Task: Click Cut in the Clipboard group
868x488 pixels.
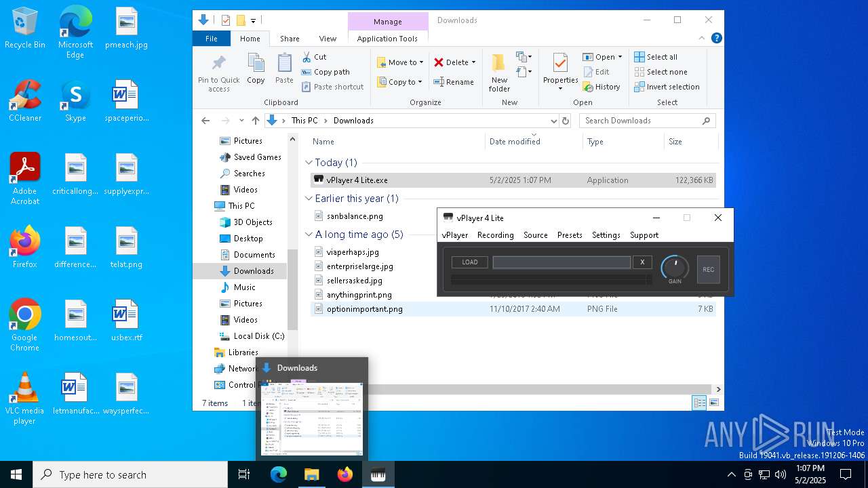Action: pos(314,57)
